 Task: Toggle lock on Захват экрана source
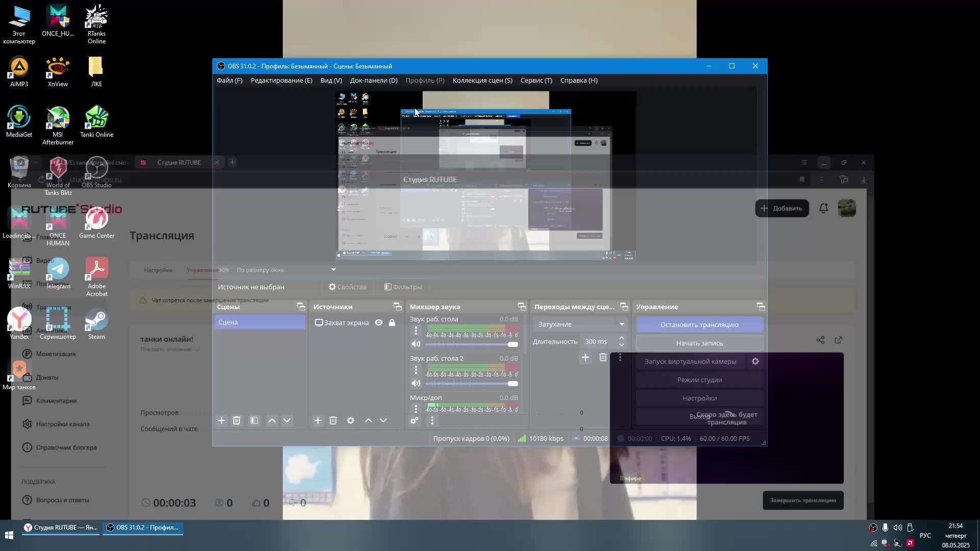(x=392, y=322)
